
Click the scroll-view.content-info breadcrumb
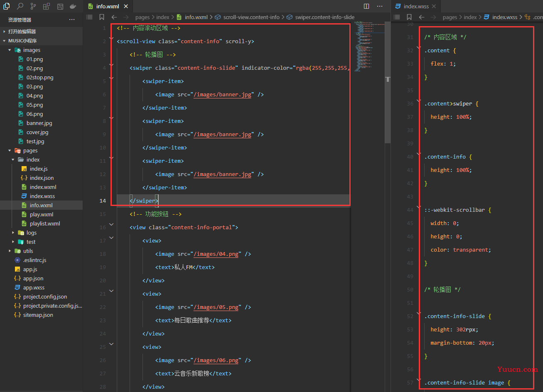[x=251, y=17]
